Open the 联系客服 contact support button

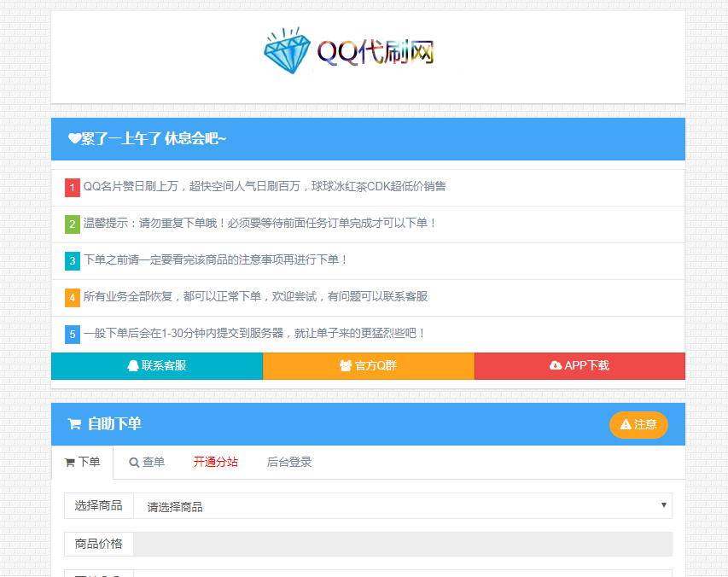tap(157, 366)
